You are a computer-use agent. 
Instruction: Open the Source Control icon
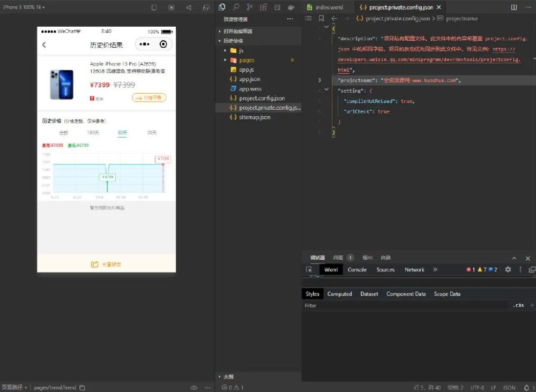tap(250, 7)
